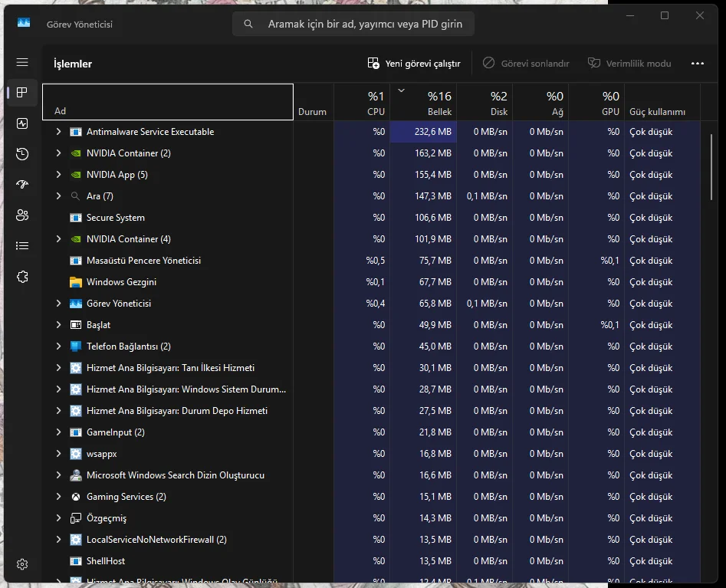Click the three-dot more options button
Image resolution: width=726 pixels, height=588 pixels.
697,64
